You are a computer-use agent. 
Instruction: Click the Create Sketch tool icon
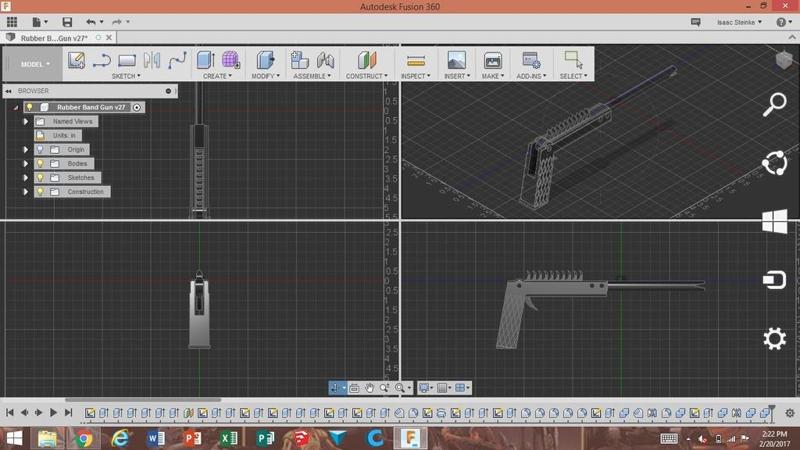[76, 60]
